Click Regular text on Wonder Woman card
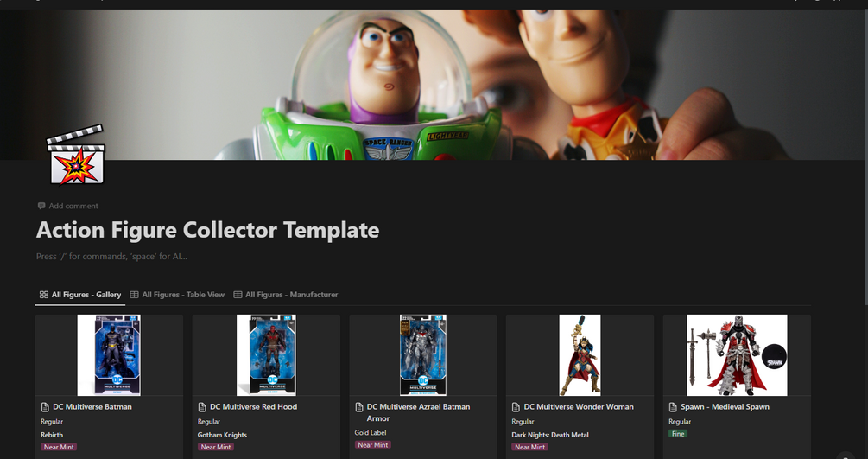868x459 pixels. coord(523,422)
